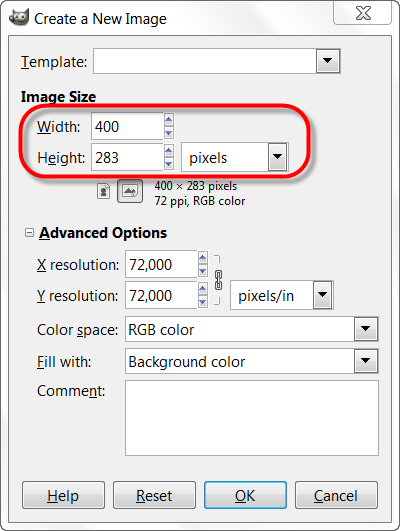Decrease Y resolution with down arrow
Screen dimensions: 400x531
tap(203, 302)
